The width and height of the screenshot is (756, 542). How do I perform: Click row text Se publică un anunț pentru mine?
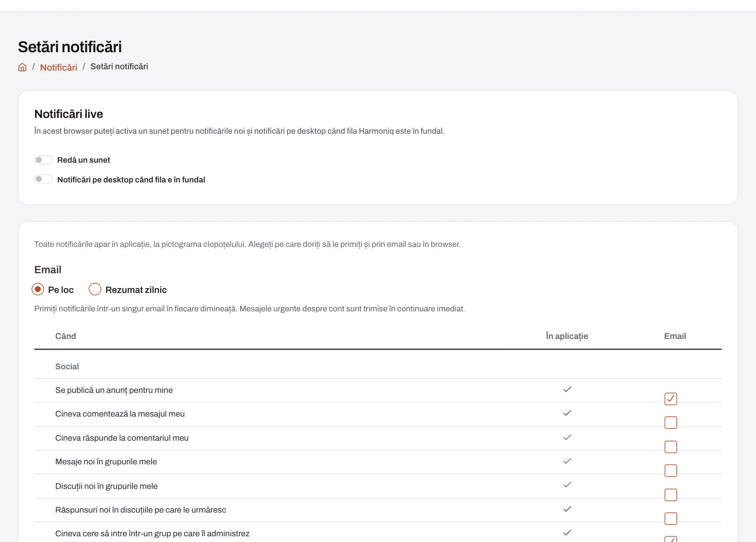(114, 390)
